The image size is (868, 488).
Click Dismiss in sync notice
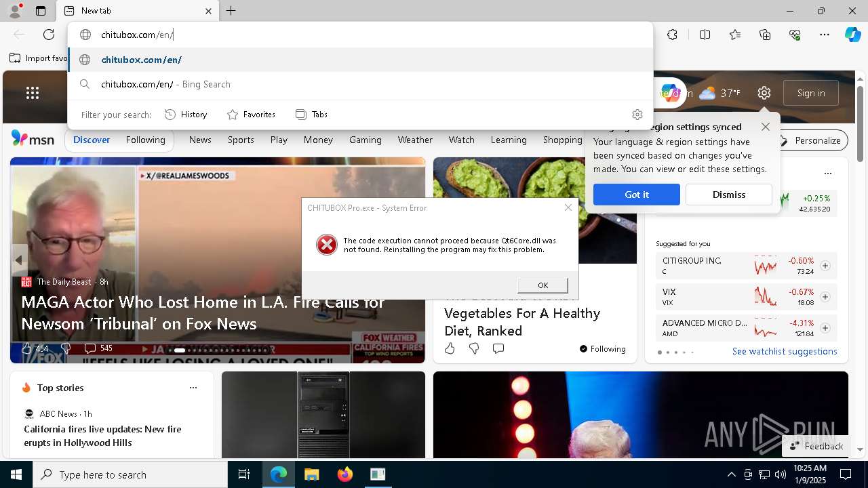[729, 195]
